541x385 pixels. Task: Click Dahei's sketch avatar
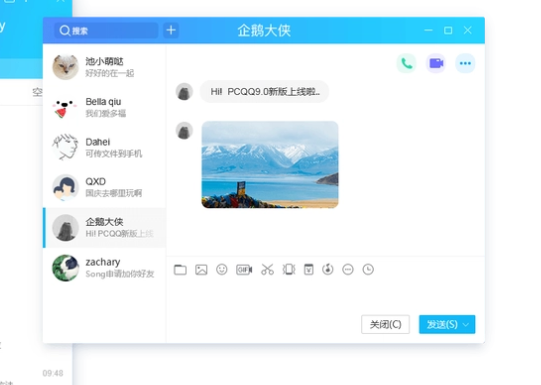pyautogui.click(x=65, y=147)
